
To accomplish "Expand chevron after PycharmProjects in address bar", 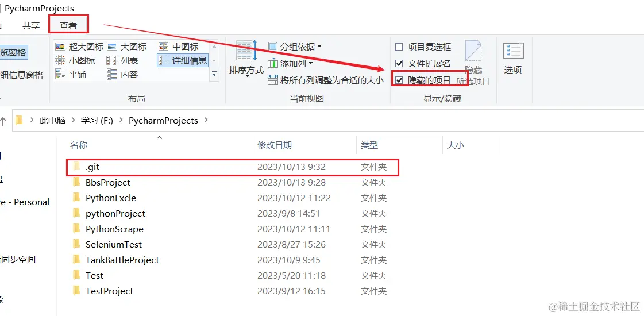I will tap(206, 121).
